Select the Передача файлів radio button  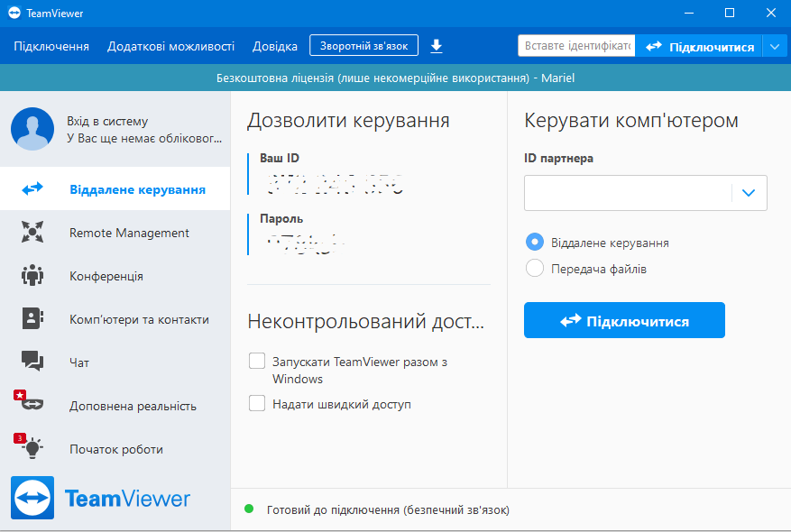[x=533, y=268]
